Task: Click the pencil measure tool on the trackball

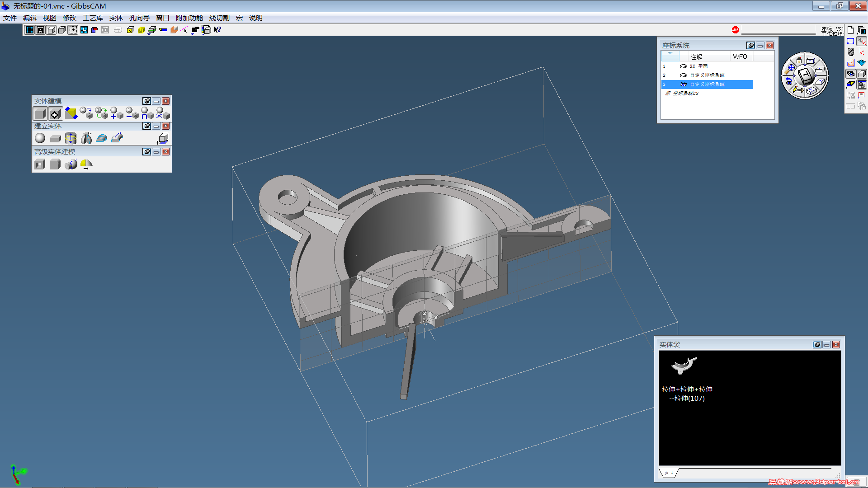Action: (x=795, y=89)
